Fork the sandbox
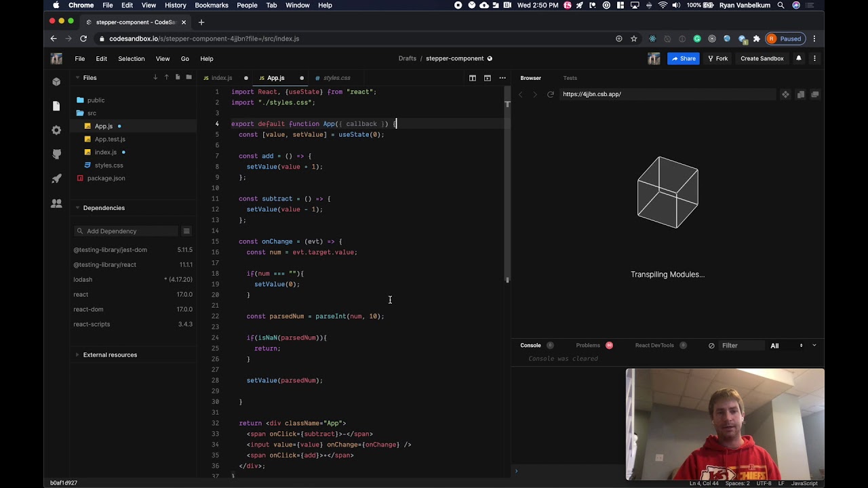The height and width of the screenshot is (488, 868). 717,58
